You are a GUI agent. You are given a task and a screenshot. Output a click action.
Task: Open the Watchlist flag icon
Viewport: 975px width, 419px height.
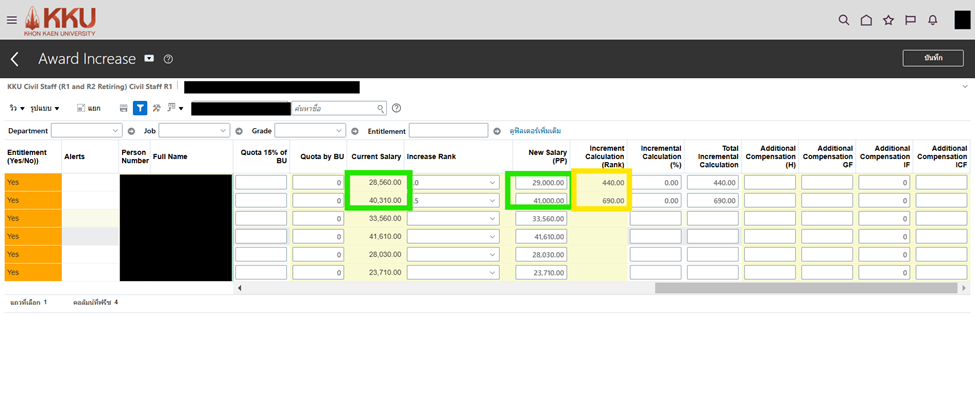point(910,20)
